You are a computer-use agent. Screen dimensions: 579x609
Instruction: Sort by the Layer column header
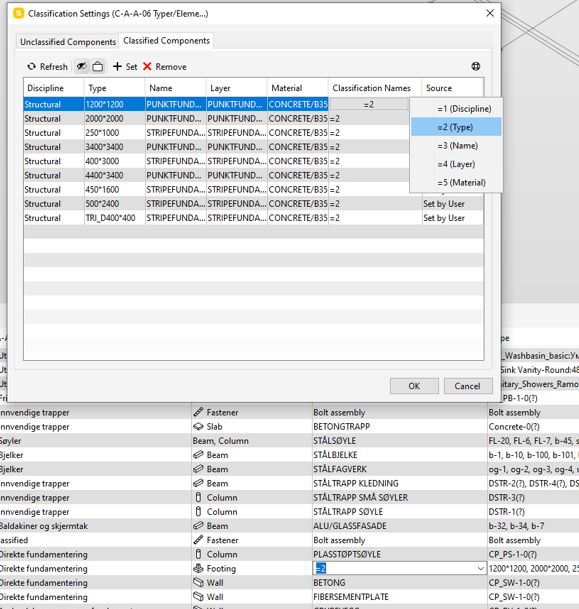click(x=236, y=88)
